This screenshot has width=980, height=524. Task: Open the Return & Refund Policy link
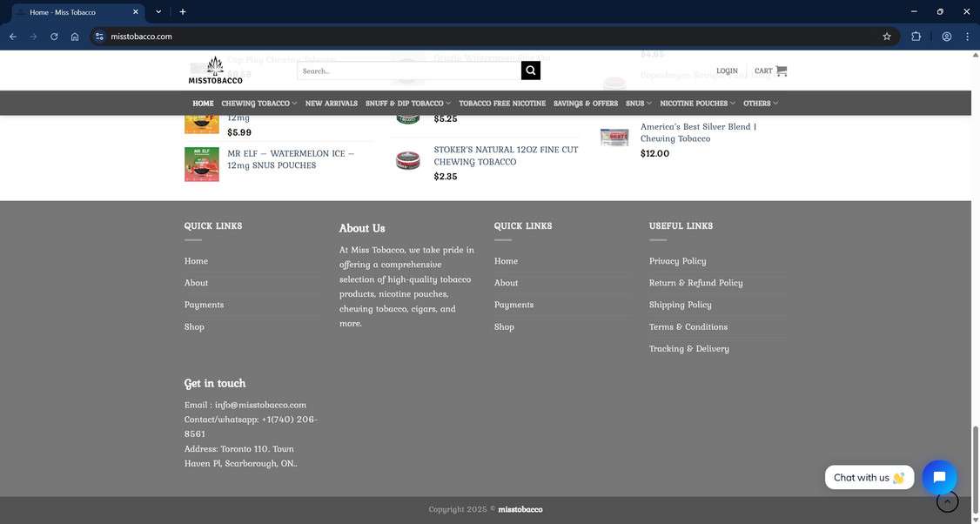click(x=695, y=283)
